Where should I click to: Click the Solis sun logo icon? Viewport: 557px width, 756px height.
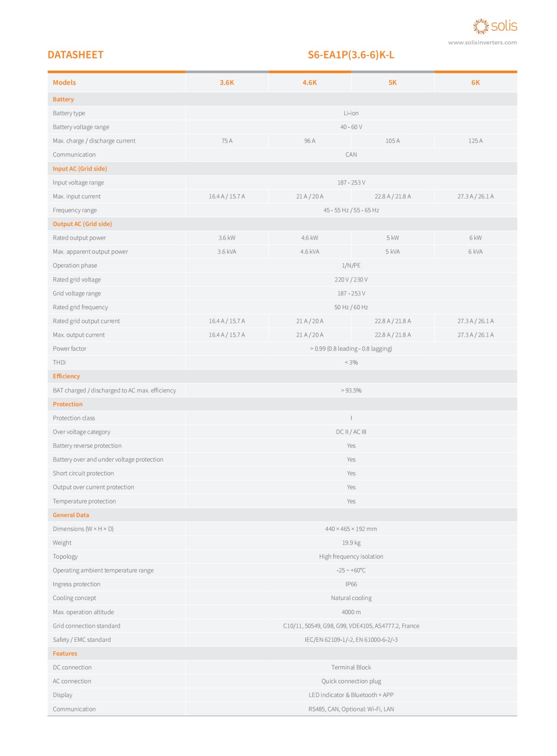[x=481, y=26]
